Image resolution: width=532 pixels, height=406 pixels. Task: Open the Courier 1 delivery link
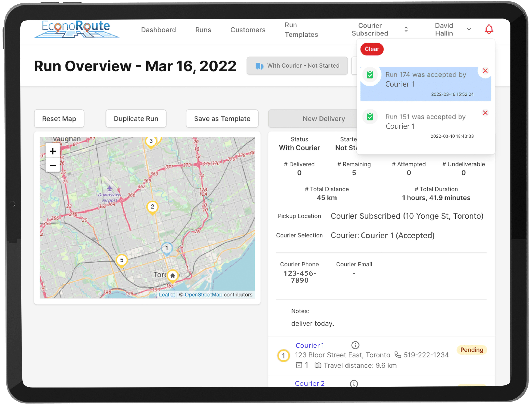click(x=309, y=345)
